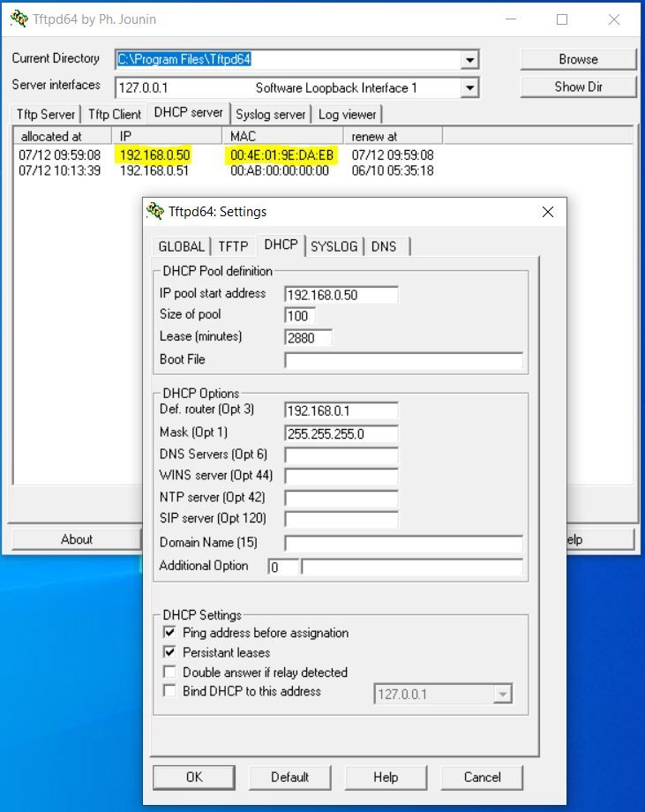Click the Domain Name (15) field

click(403, 543)
